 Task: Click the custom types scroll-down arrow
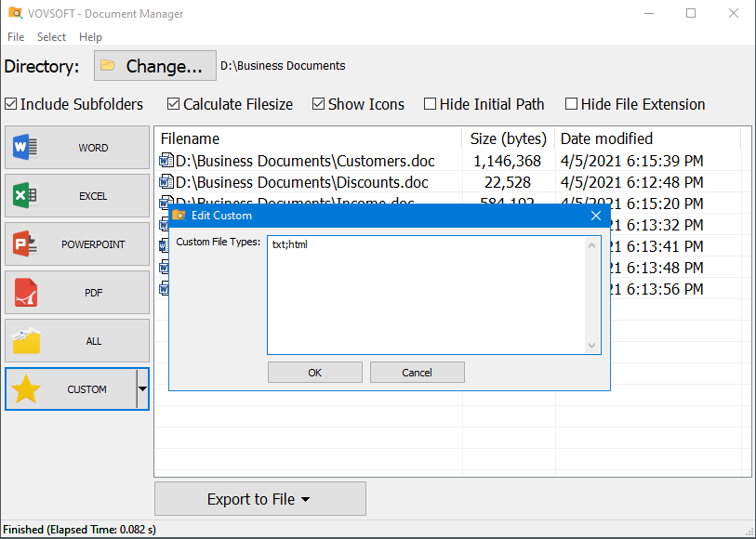(x=592, y=345)
